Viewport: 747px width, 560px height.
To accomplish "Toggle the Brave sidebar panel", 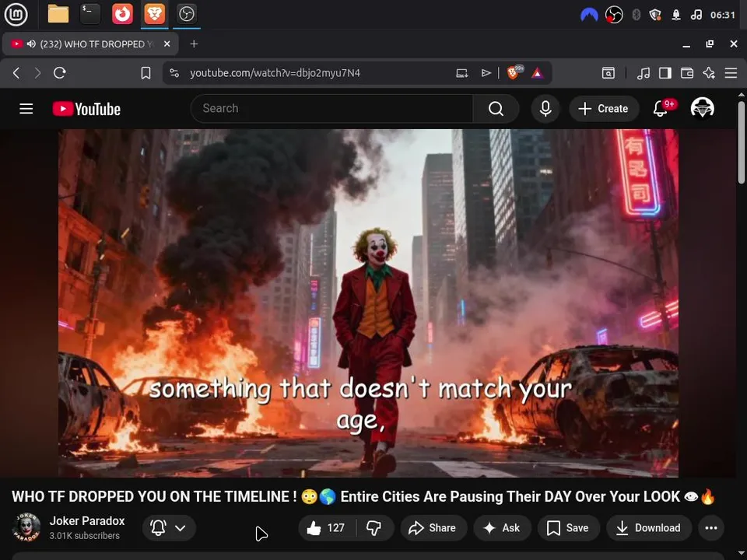I will pyautogui.click(x=665, y=73).
